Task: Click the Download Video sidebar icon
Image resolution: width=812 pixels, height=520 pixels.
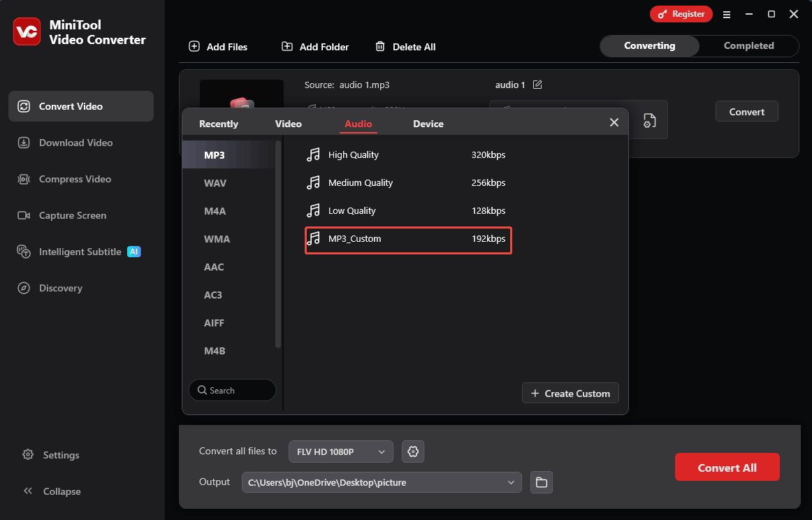Action: pyautogui.click(x=24, y=143)
